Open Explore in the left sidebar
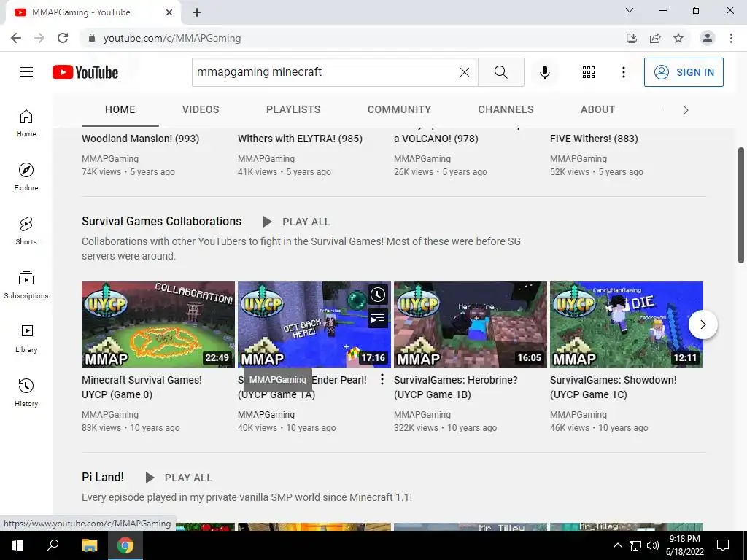This screenshot has width=747, height=560. (x=26, y=176)
